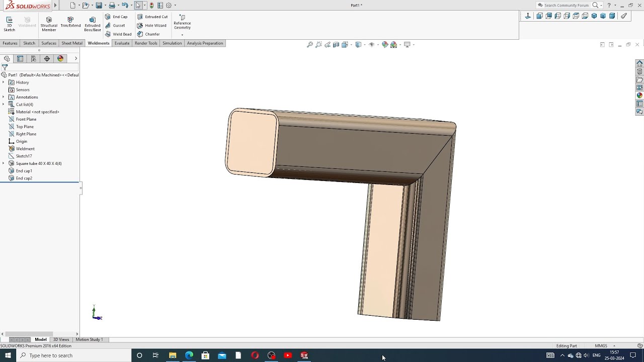The image size is (644, 362).
Task: Launch the Extruded Boss/Base tool
Action: pos(93,24)
